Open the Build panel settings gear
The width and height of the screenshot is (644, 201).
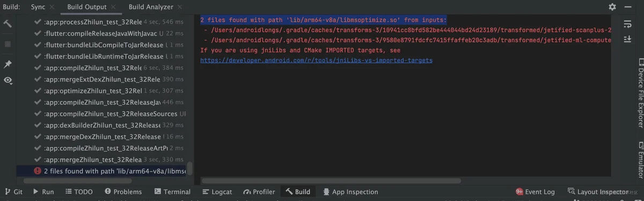[612, 7]
